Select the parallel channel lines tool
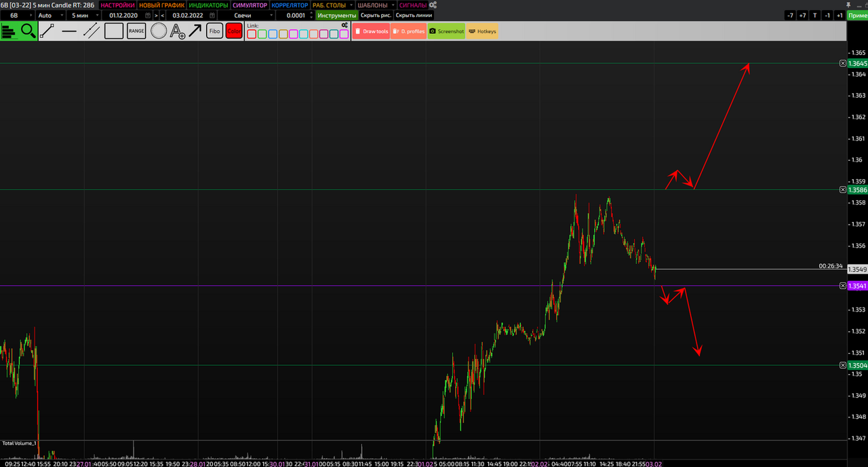 coord(92,31)
